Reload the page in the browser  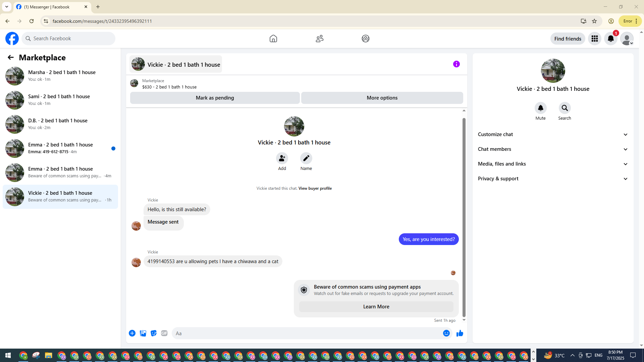point(32,21)
